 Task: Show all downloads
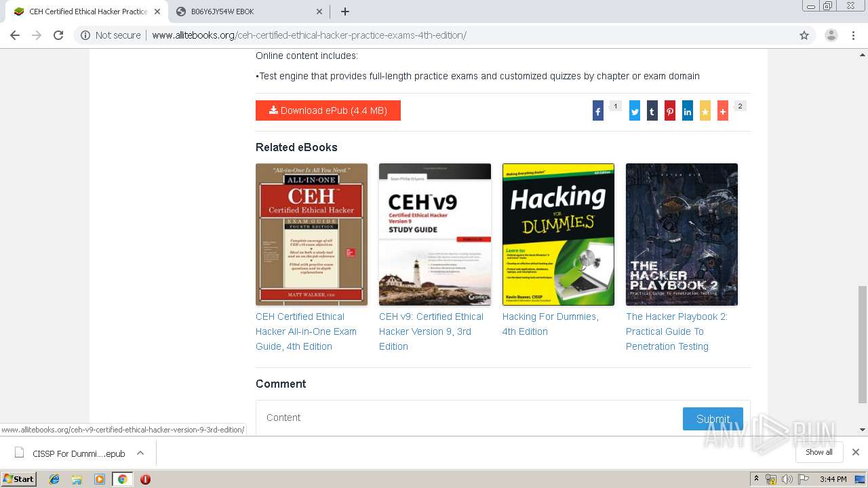pos(819,452)
